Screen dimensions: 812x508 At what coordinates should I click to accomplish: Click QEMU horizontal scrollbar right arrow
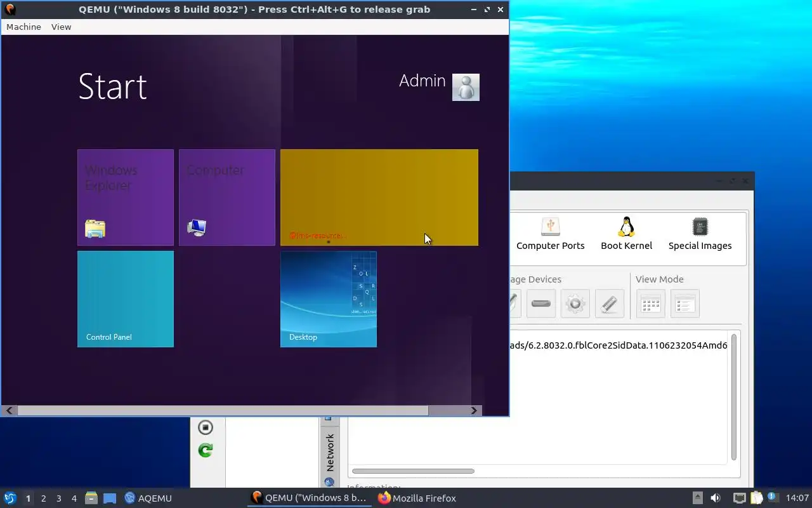473,411
